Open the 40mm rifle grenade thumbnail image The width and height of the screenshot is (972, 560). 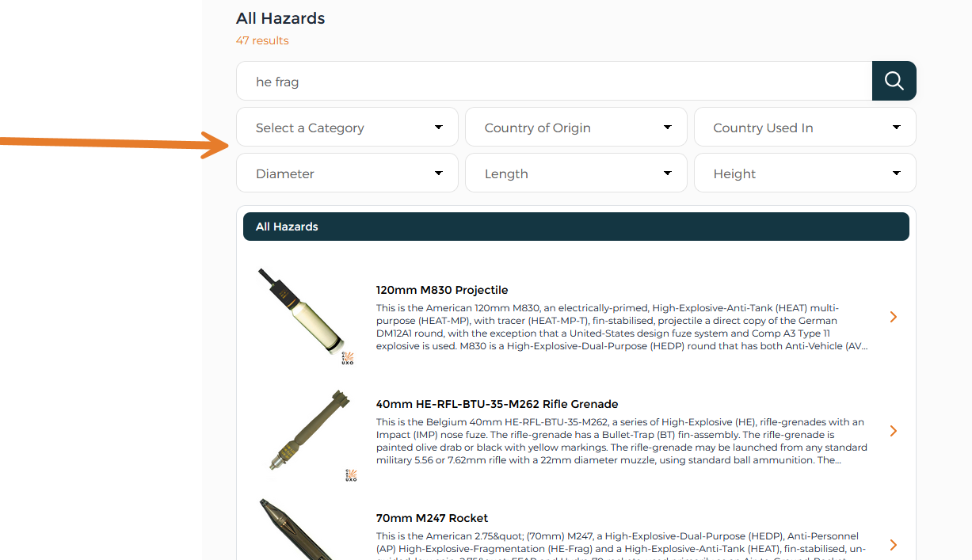(305, 433)
